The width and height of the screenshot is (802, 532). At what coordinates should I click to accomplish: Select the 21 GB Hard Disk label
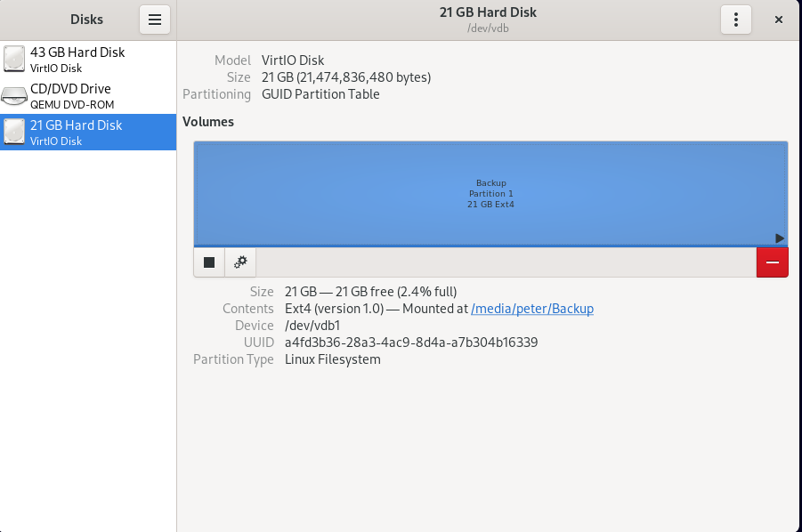[77, 125]
